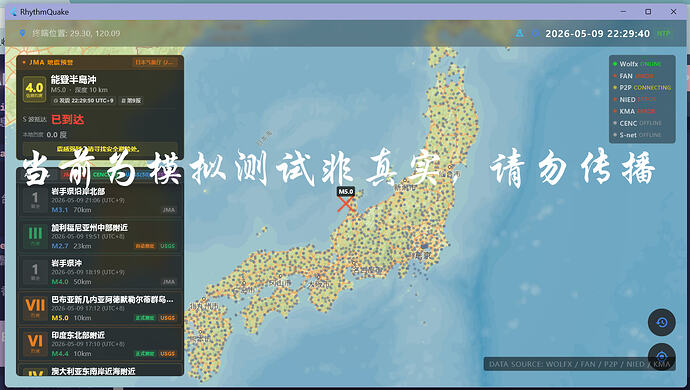
Task: Click the 能登半島沖 alert title
Action: (x=73, y=80)
